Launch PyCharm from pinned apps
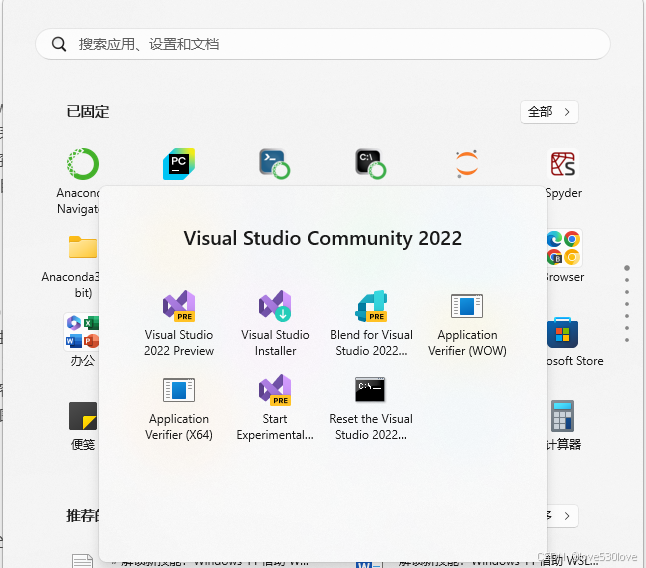This screenshot has width=646, height=568. (179, 164)
